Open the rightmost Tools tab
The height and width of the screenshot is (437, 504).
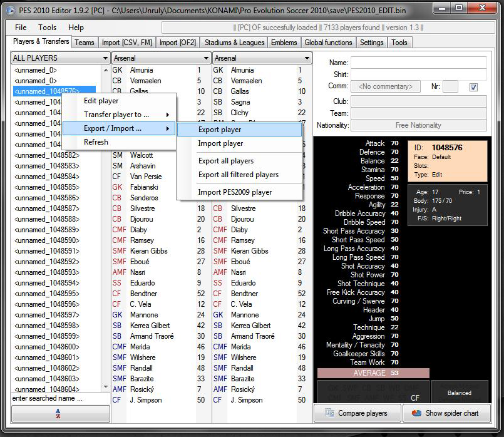pyautogui.click(x=399, y=43)
